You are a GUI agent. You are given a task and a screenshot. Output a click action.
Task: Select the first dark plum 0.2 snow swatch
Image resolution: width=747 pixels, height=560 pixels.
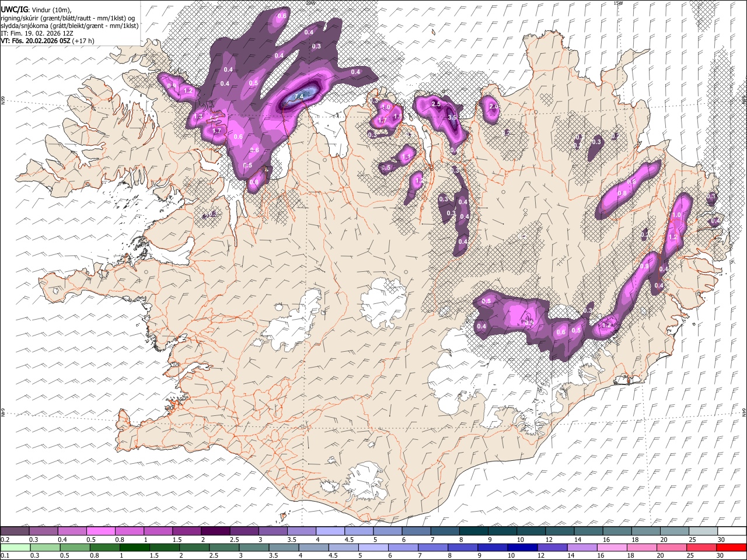point(15,531)
